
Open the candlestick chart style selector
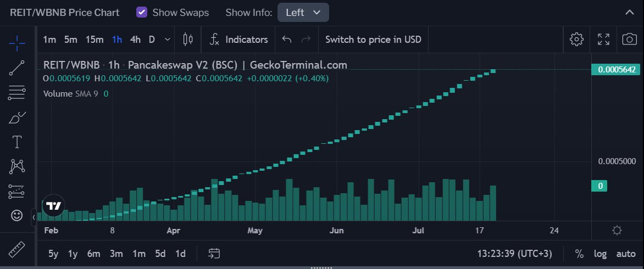(x=188, y=40)
